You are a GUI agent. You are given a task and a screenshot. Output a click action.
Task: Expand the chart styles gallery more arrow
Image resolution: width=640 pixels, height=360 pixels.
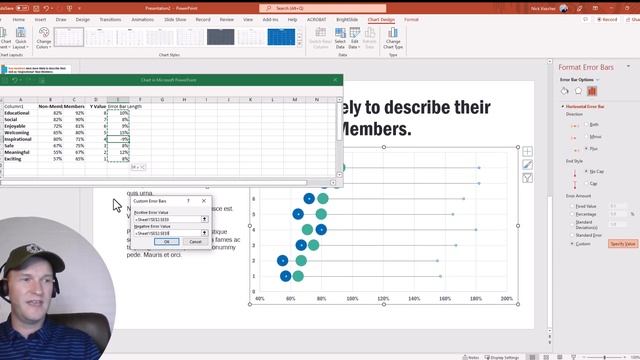(x=300, y=44)
